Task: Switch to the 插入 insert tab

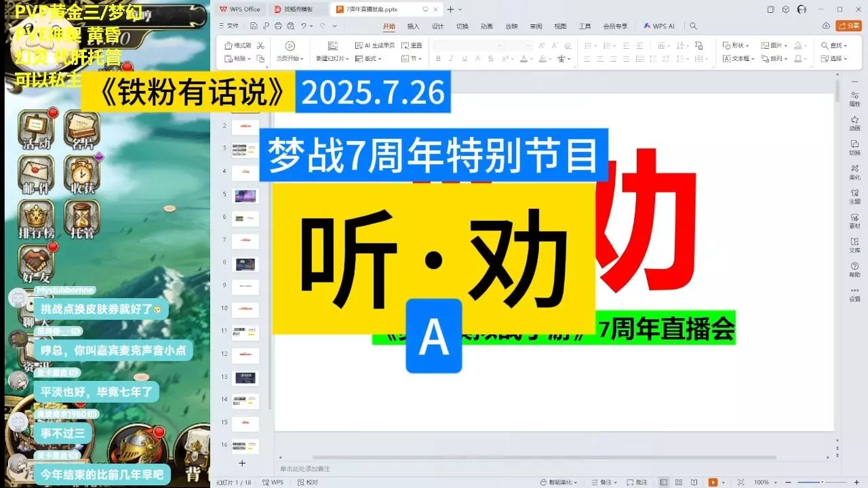Action: tap(413, 26)
